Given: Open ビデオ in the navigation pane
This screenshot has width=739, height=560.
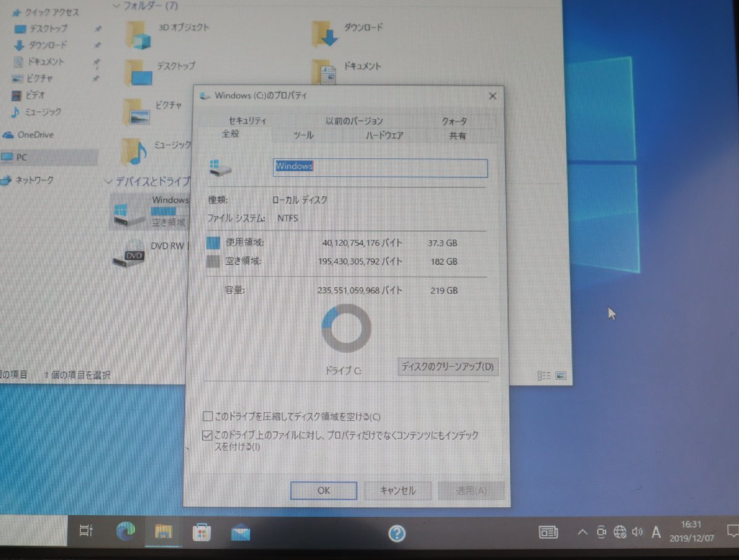Looking at the screenshot, I should [x=29, y=95].
